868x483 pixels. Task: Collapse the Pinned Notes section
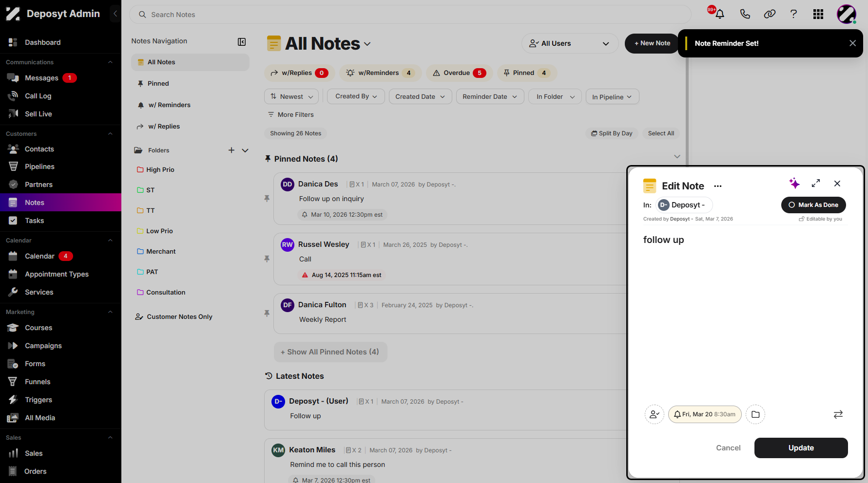click(677, 157)
